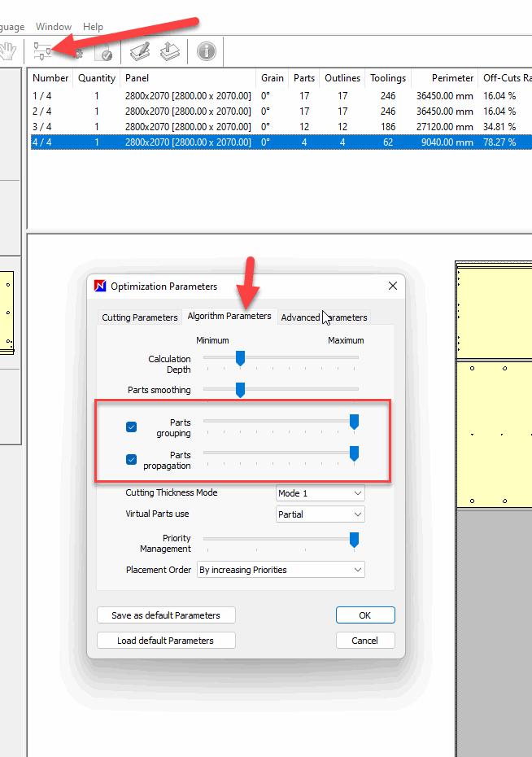Image resolution: width=532 pixels, height=757 pixels.
Task: Click the document checkmark validation icon
Action: tap(102, 51)
